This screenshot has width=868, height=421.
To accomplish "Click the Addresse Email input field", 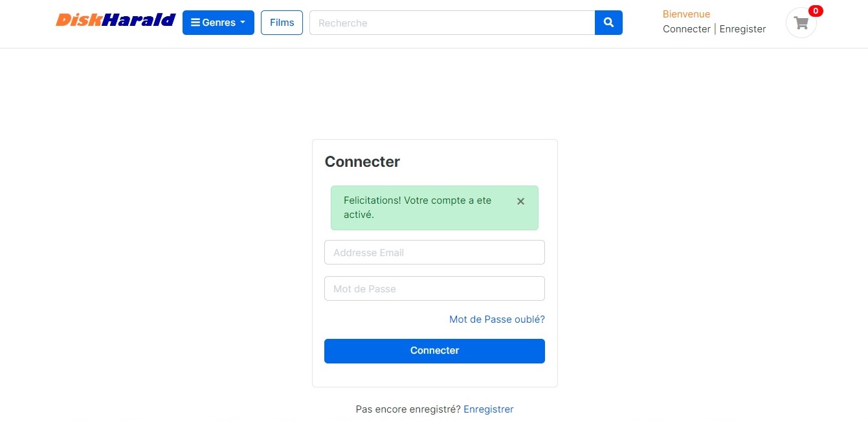I will (x=434, y=252).
